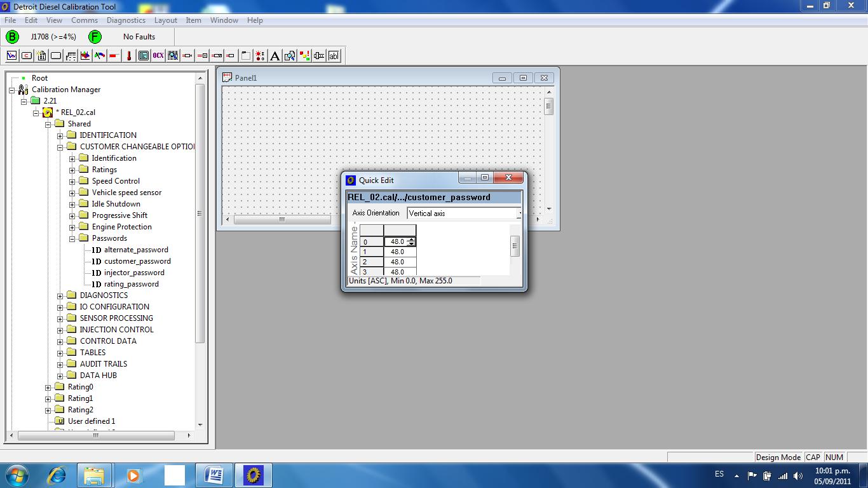
Task: Select the multicolor arc gauge tool
Action: click(x=100, y=56)
